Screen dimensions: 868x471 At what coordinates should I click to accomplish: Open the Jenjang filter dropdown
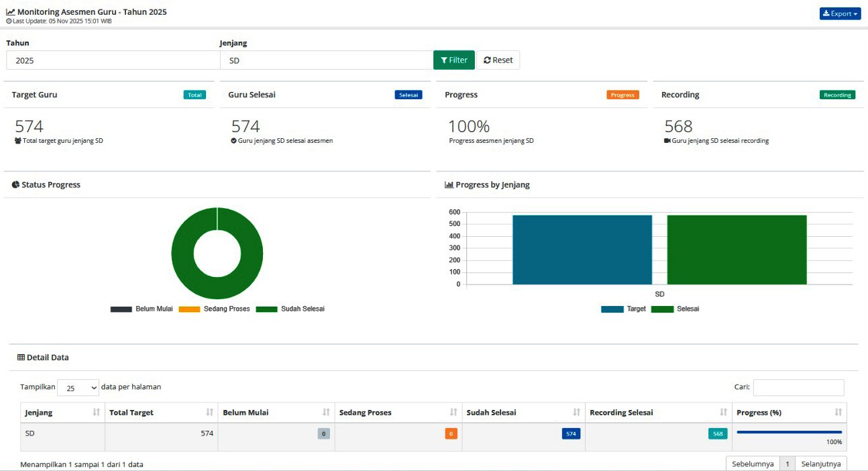point(326,60)
